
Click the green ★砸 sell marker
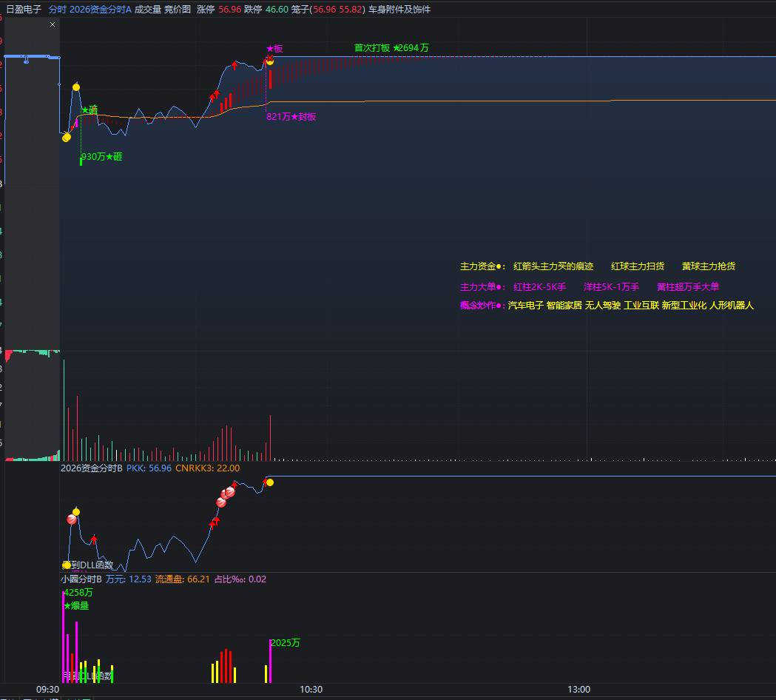[90, 110]
